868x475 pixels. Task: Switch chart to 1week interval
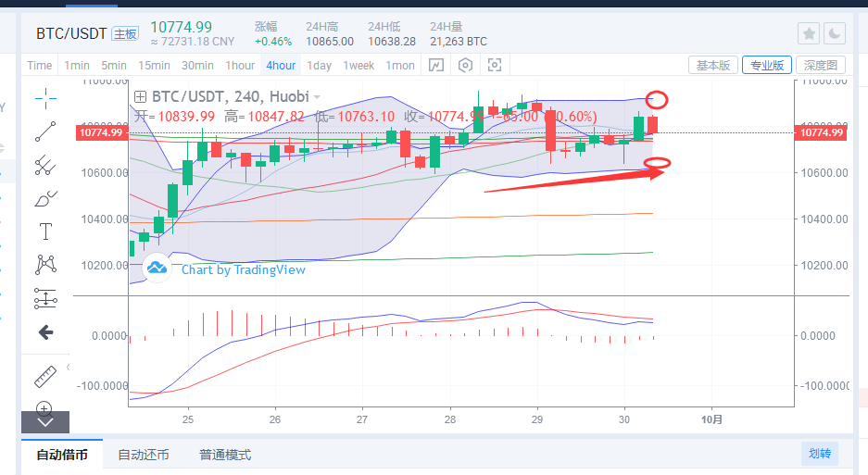[x=359, y=66]
